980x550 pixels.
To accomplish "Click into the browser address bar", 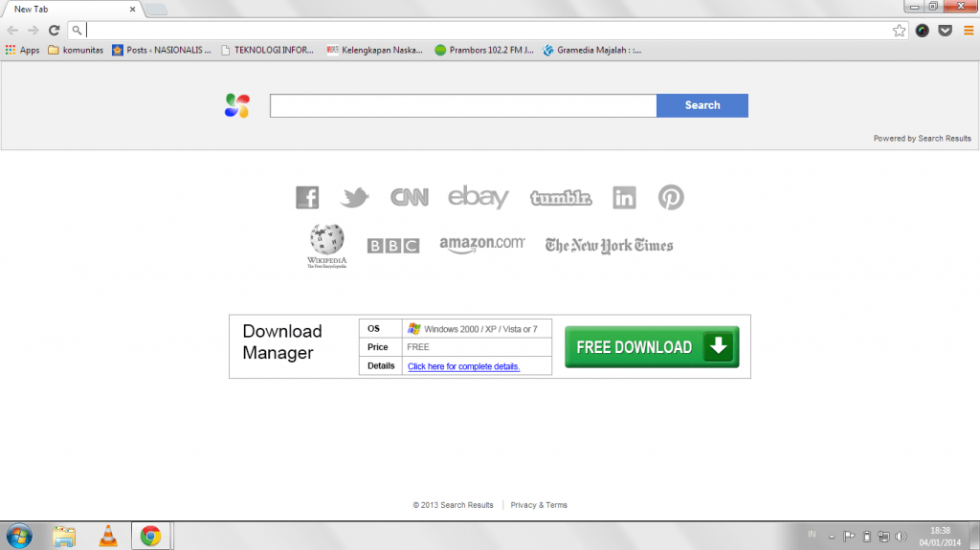I will [487, 30].
